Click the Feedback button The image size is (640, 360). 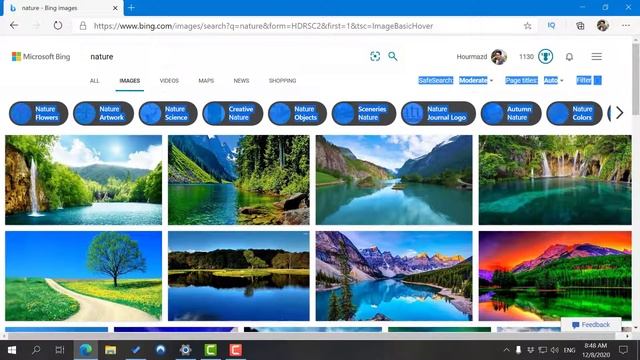tap(591, 325)
